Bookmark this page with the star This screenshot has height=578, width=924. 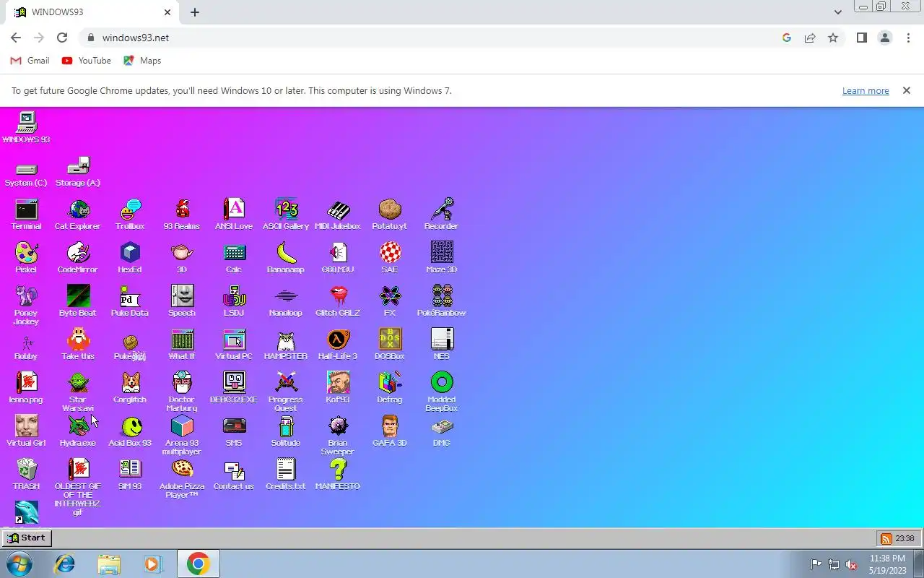click(833, 38)
